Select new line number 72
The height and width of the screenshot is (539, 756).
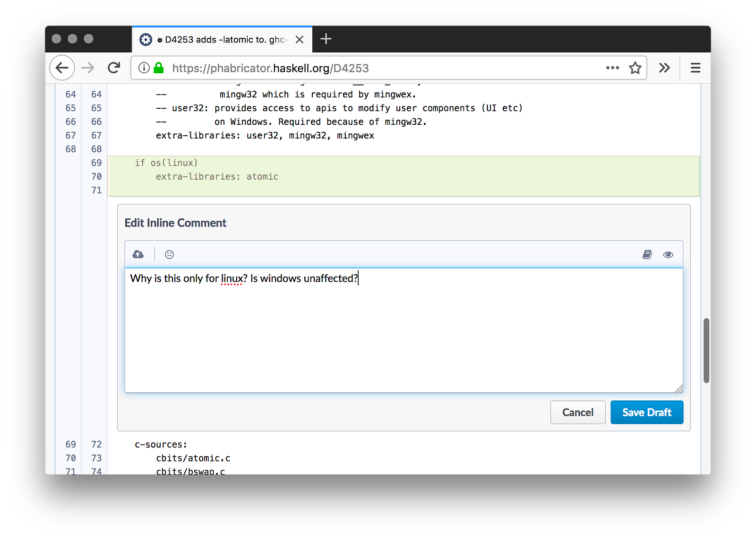point(96,444)
